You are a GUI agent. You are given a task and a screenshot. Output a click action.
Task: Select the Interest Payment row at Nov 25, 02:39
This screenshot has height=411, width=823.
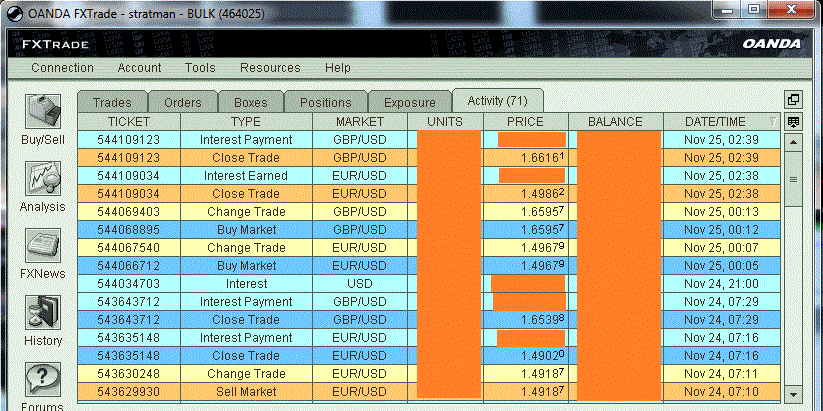[429, 140]
